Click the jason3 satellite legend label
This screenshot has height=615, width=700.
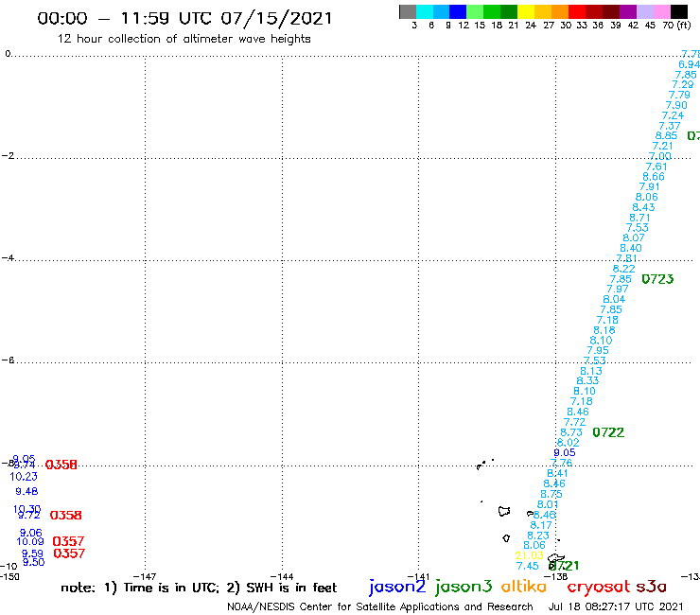tap(464, 588)
